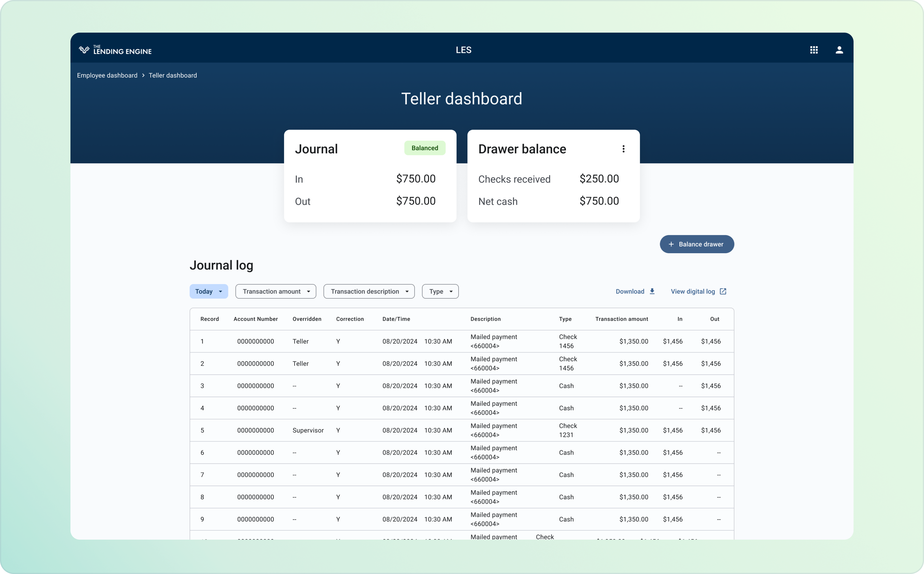Screen dimensions: 924x574
Task: Click the Date/Time column header
Action: (396, 319)
